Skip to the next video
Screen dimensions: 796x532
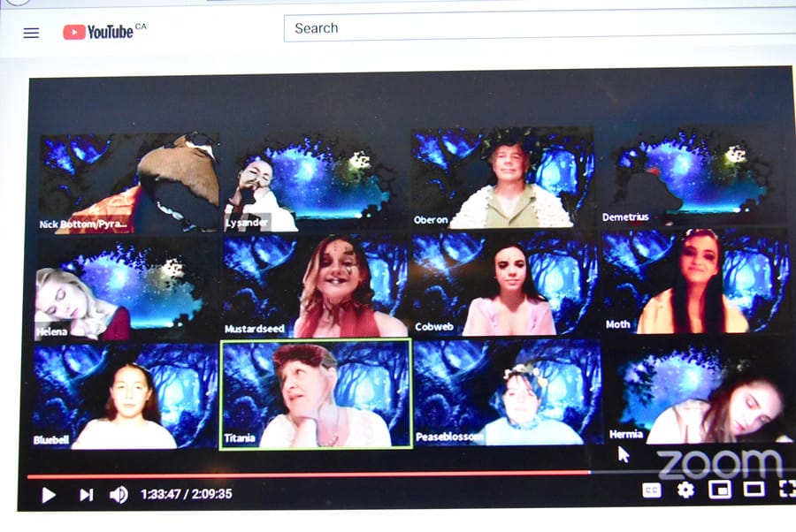pyautogui.click(x=86, y=496)
